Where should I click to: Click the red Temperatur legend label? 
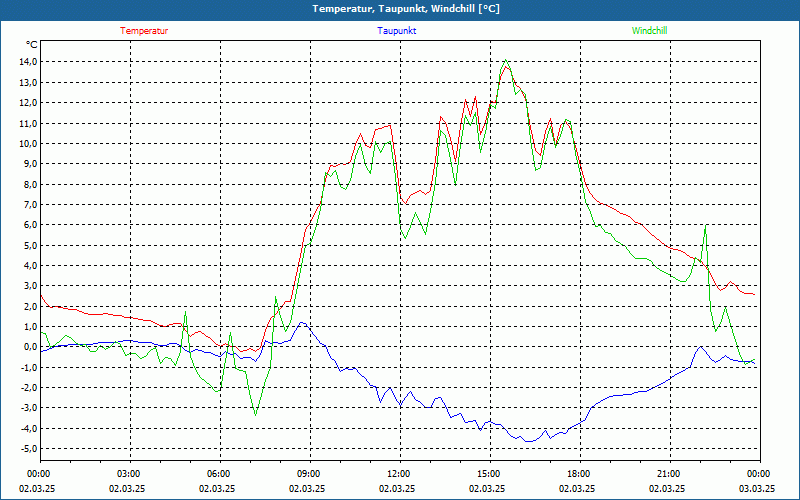coord(144,31)
